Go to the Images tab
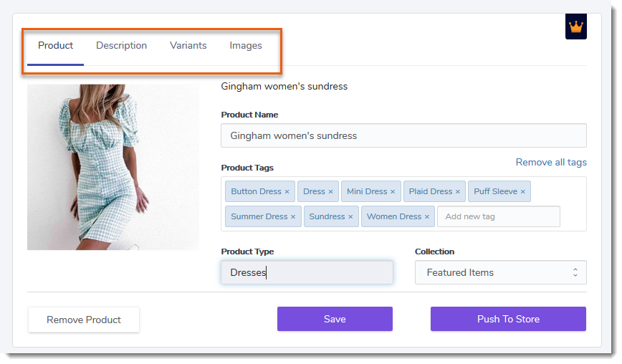 coord(246,46)
